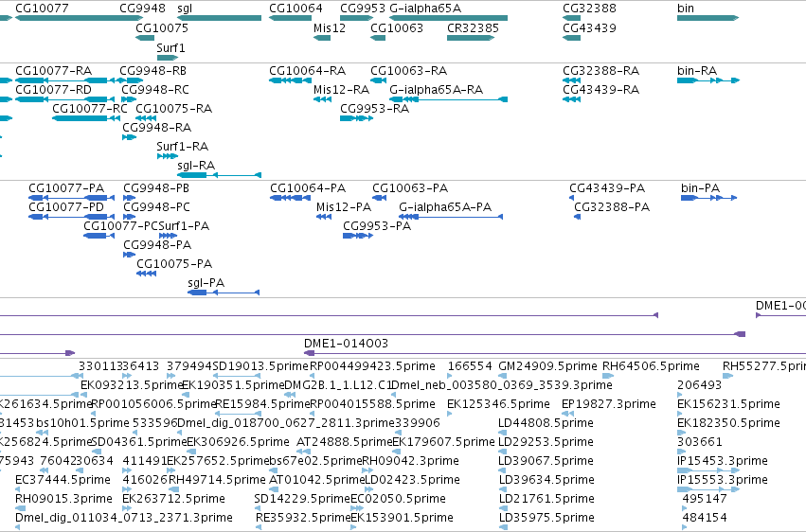Click the CG32388-RA label

(x=600, y=70)
